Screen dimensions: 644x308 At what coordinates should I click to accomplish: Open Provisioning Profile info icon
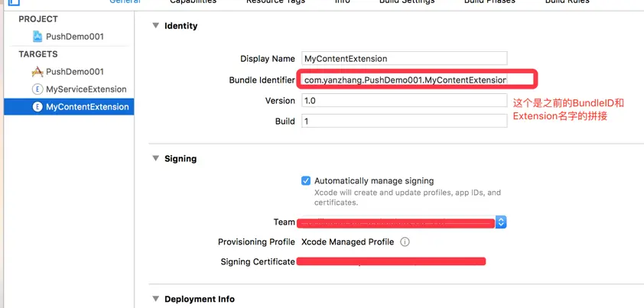click(x=405, y=242)
